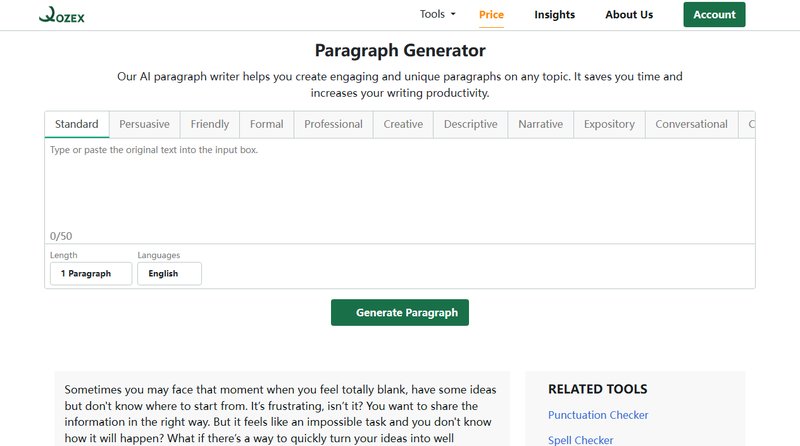Expand the Tools dropdown menu

click(x=437, y=15)
